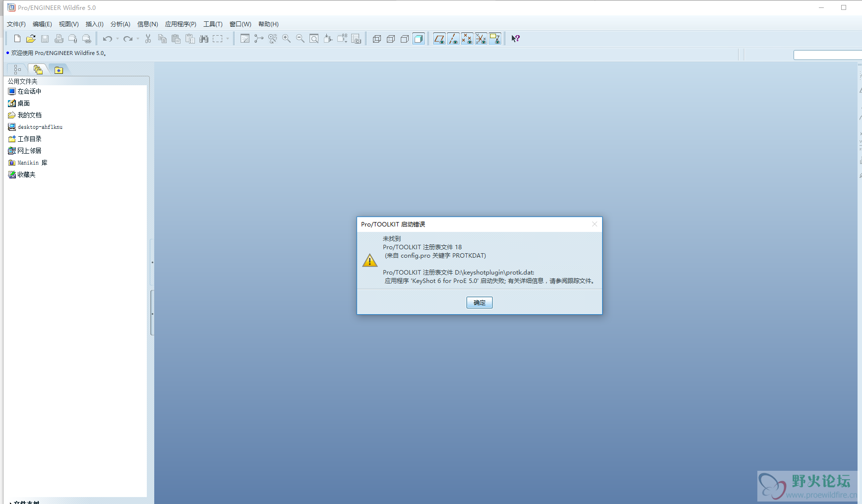862x504 pixels.
Task: Open the View Manager icon
Action: point(356,39)
